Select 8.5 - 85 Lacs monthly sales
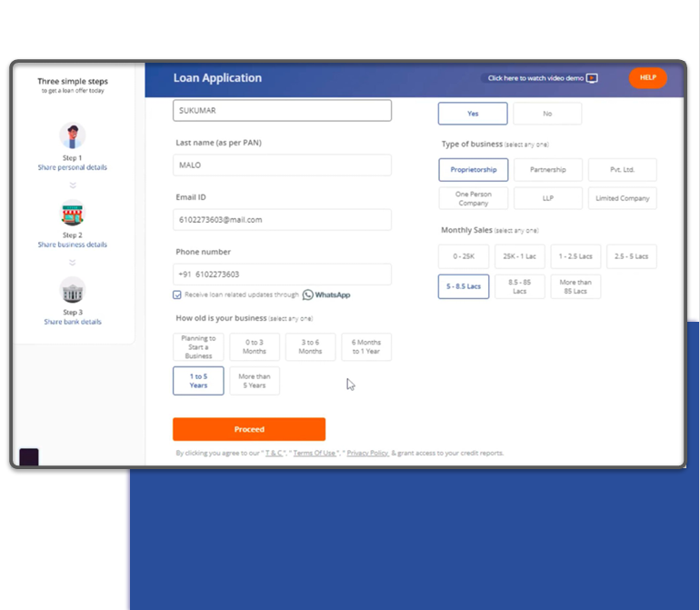This screenshot has height=610, width=700. click(x=519, y=286)
